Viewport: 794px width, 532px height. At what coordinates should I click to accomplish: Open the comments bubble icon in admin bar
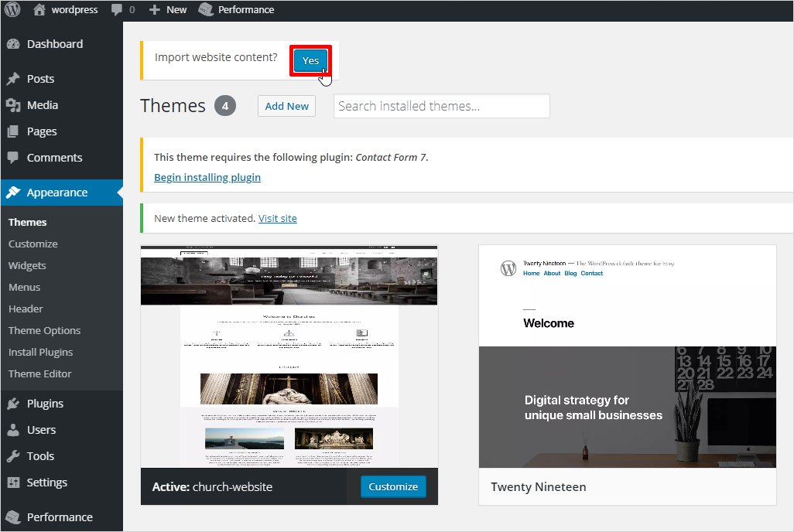tap(116, 9)
